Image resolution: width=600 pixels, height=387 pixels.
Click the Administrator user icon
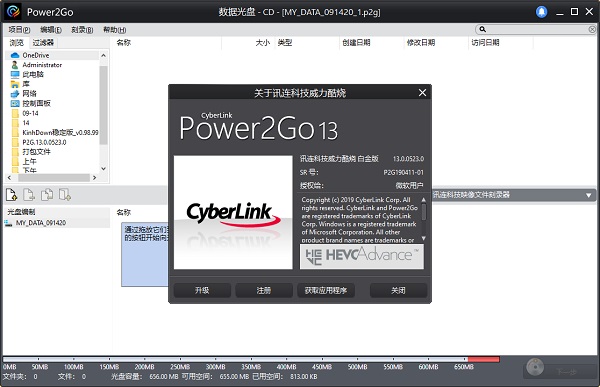pyautogui.click(x=15, y=65)
